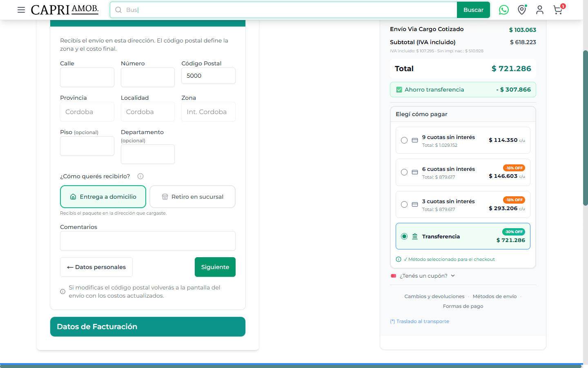The height and width of the screenshot is (368, 588).
Task: Click info icon next to ¿Cómo querés recibirlo?
Action: click(x=140, y=176)
